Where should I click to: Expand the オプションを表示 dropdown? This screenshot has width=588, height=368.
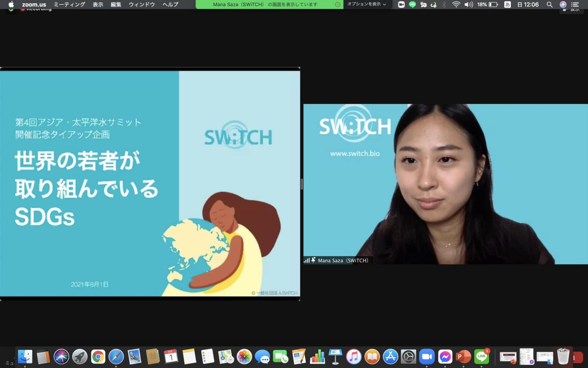[367, 4]
